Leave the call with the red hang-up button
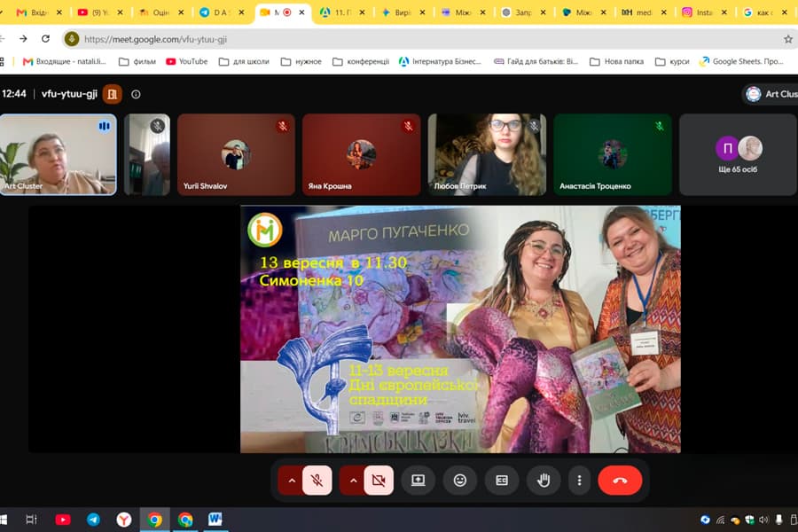This screenshot has width=798, height=532. point(620,480)
